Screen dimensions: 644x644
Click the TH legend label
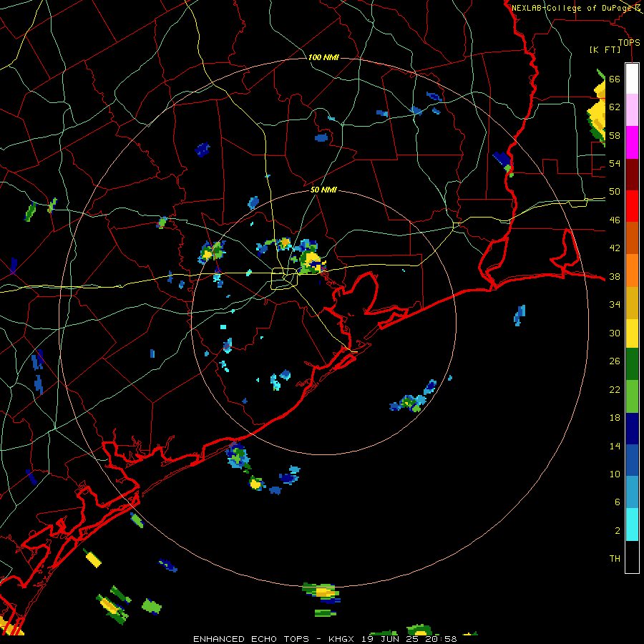tap(615, 559)
